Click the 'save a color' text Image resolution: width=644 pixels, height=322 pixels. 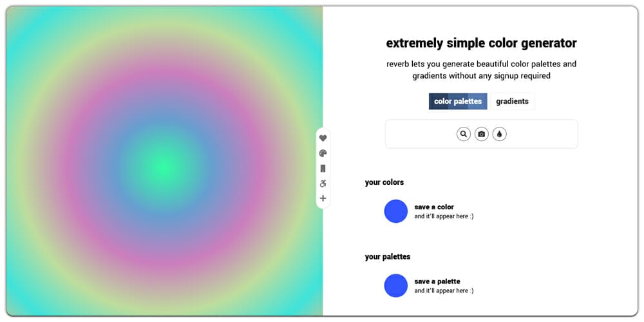coord(434,207)
